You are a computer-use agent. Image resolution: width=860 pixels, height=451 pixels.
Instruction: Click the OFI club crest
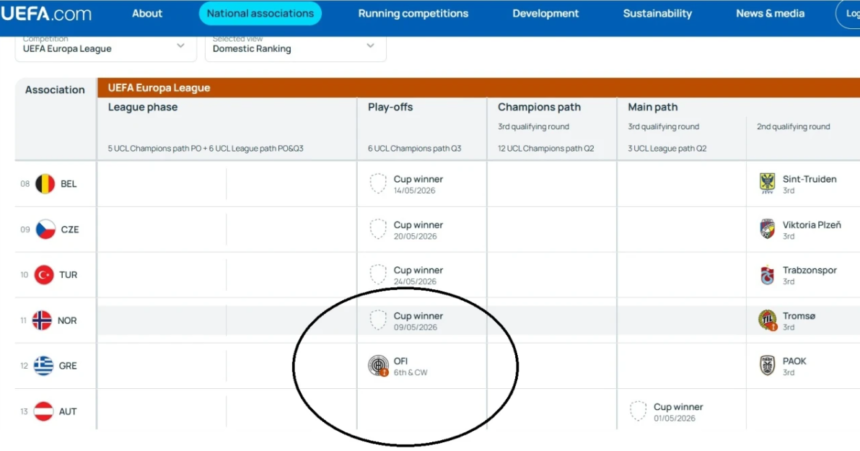click(x=378, y=366)
